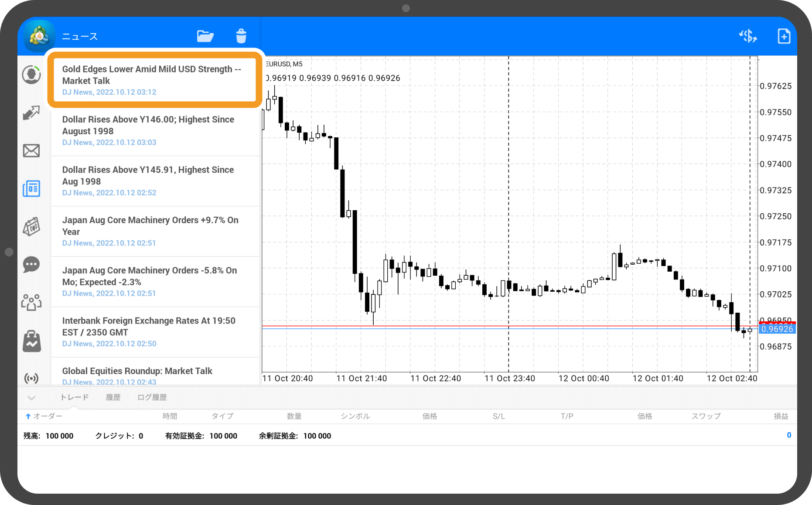Select the news sidebar icon

click(x=31, y=189)
